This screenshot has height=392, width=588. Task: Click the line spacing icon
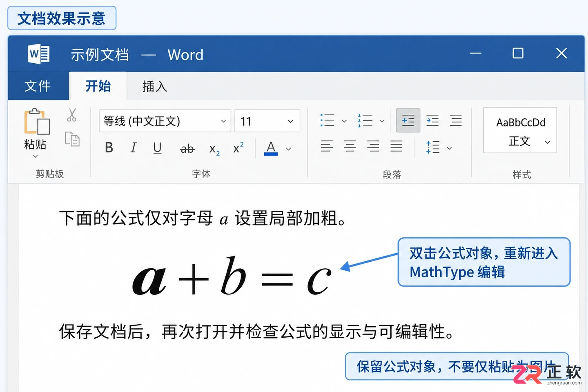pos(433,147)
